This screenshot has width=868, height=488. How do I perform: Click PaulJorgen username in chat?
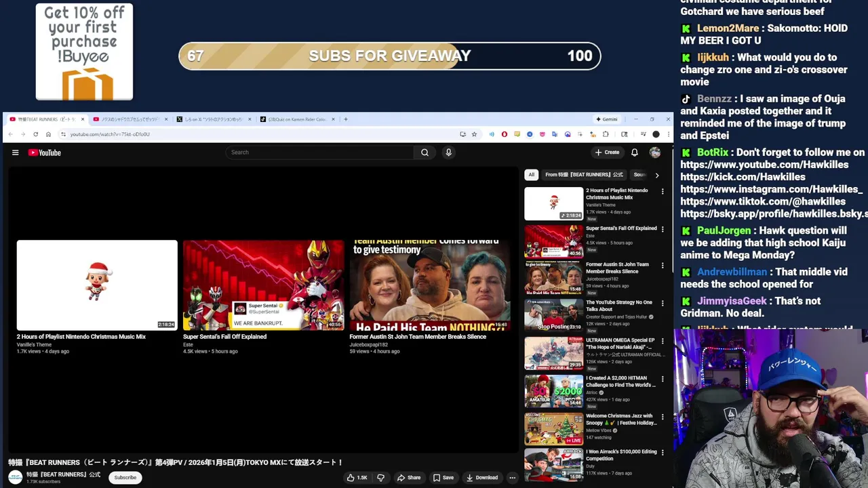pyautogui.click(x=724, y=230)
